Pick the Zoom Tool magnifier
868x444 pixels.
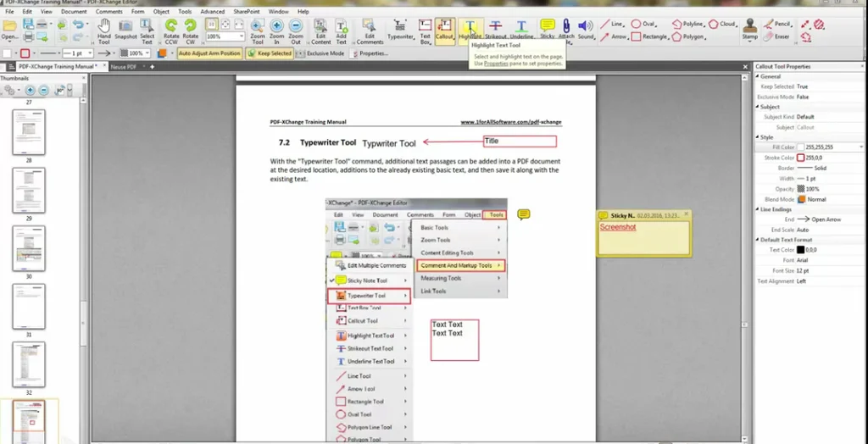pyautogui.click(x=258, y=31)
